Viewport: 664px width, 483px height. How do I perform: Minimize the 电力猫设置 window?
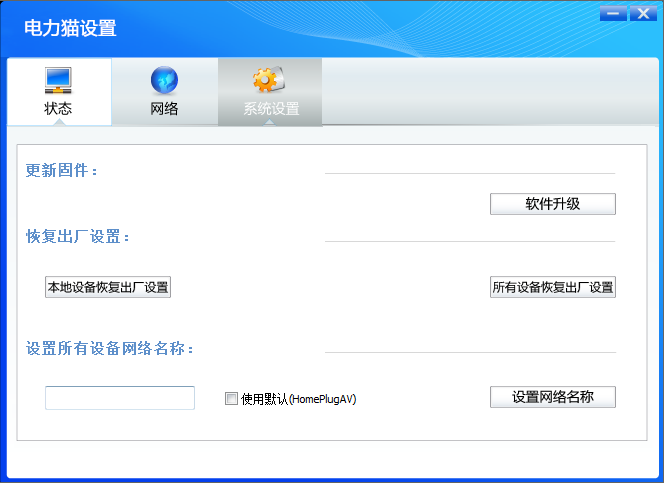tap(613, 14)
